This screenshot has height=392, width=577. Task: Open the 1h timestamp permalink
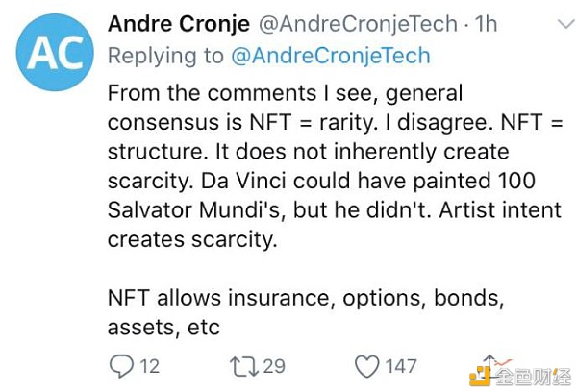click(486, 24)
